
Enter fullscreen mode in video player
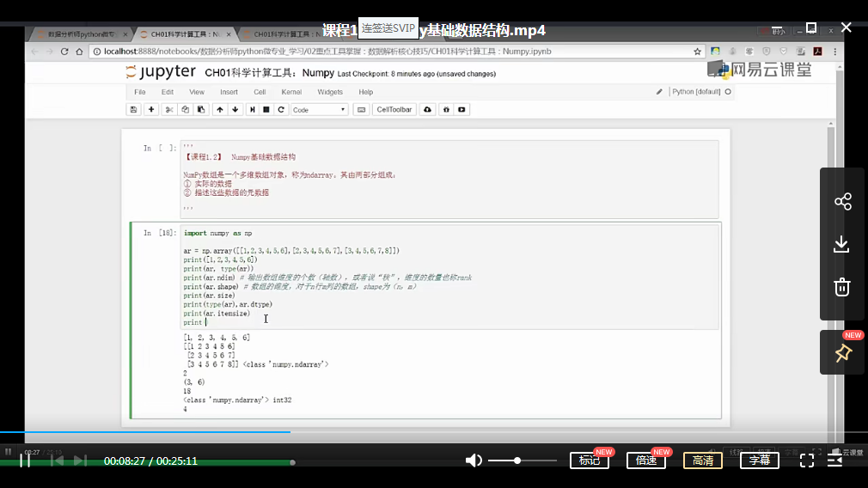807,461
